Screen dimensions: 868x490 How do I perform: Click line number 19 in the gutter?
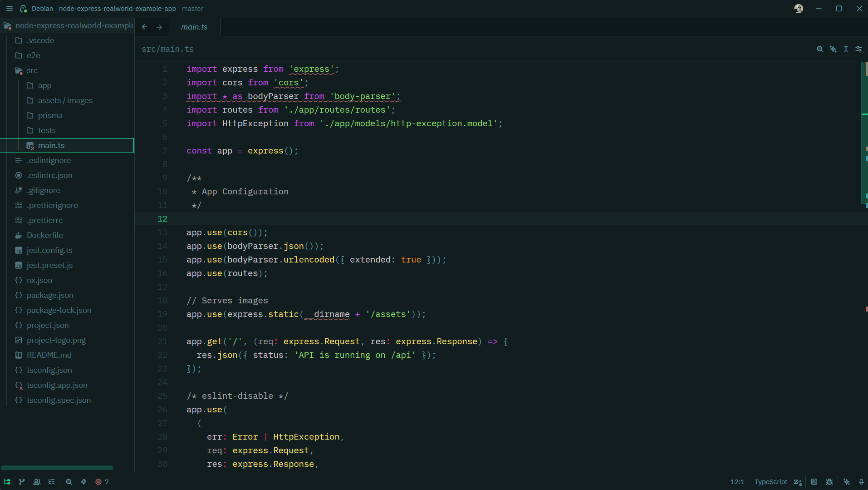(x=162, y=314)
